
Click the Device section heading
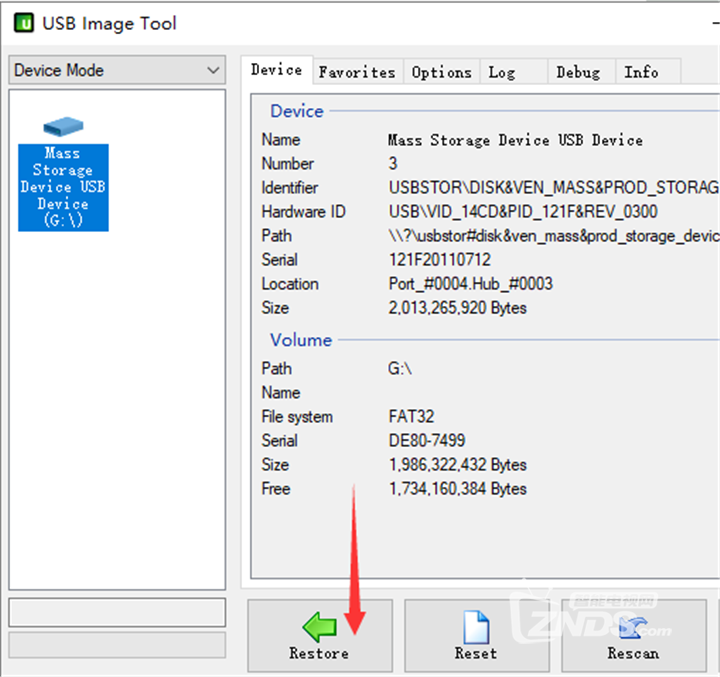coord(297,111)
